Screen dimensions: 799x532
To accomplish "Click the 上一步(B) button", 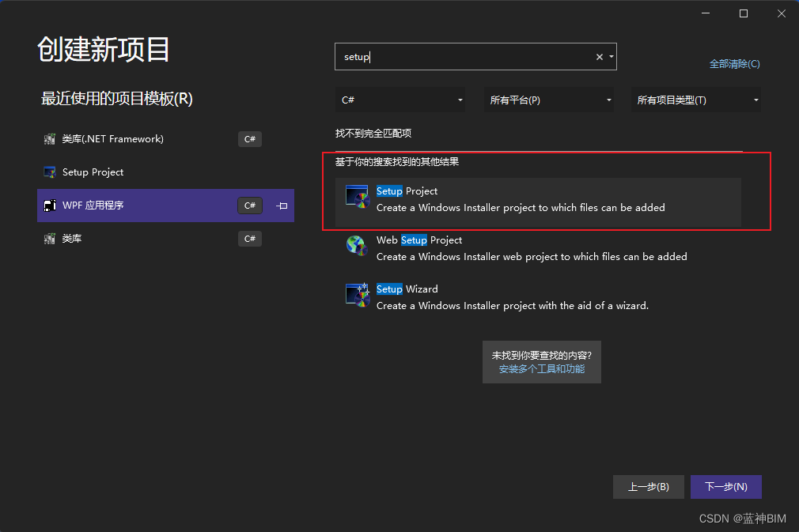I will 648,487.
